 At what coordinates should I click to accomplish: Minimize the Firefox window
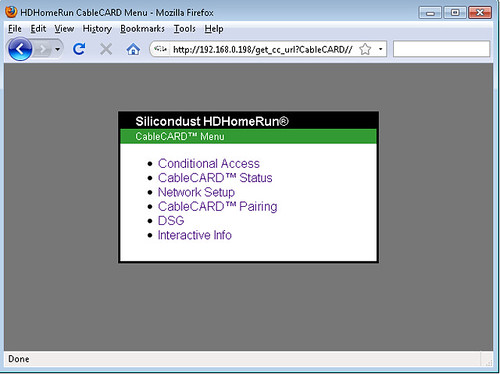[x=430, y=13]
